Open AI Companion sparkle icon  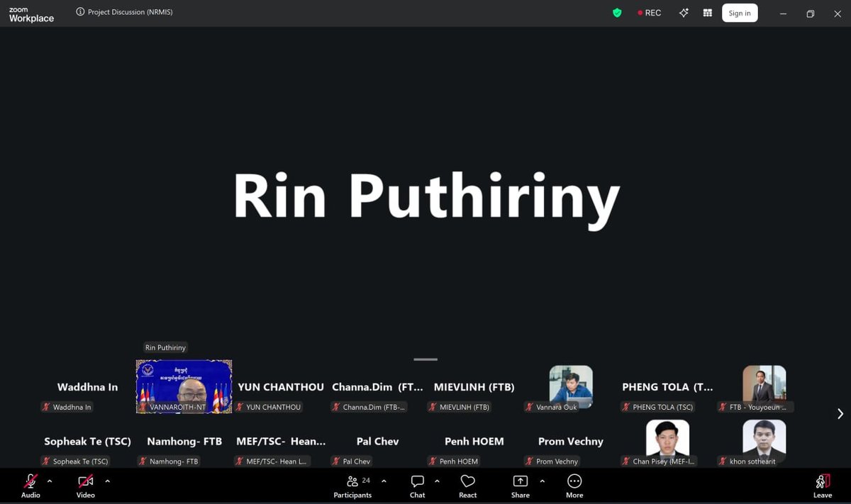coord(684,13)
